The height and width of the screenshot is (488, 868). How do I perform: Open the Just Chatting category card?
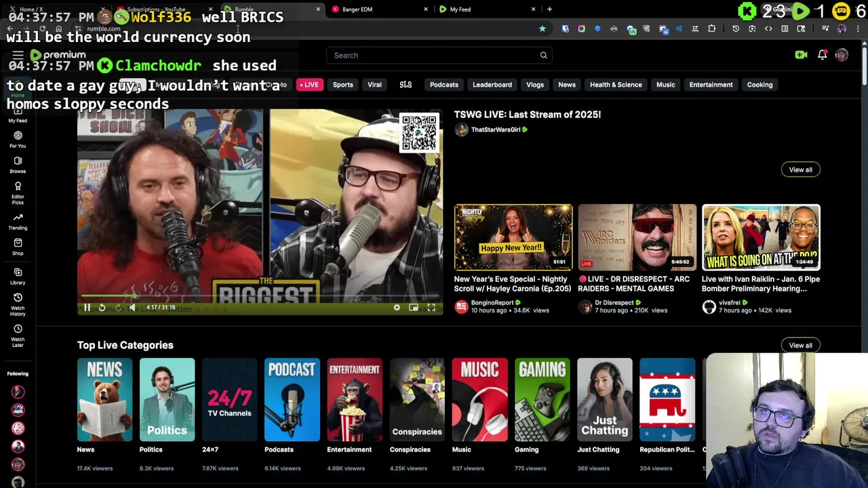[604, 400]
